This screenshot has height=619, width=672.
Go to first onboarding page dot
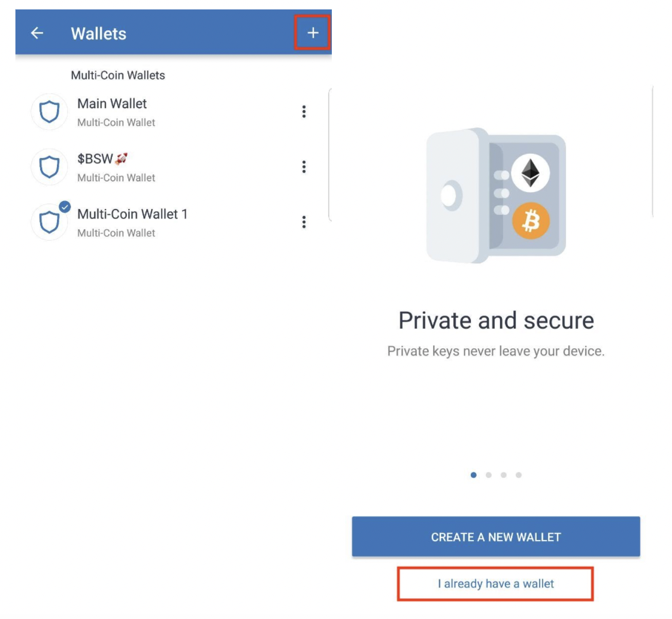coord(474,475)
